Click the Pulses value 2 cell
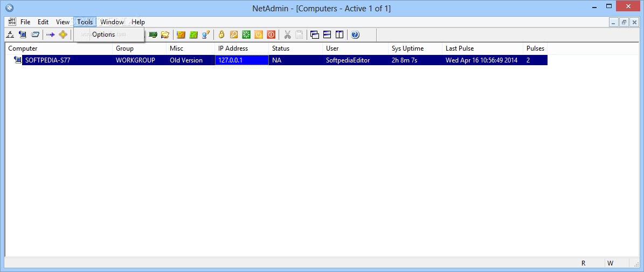Screen dimensions: 644x272 click(535, 60)
